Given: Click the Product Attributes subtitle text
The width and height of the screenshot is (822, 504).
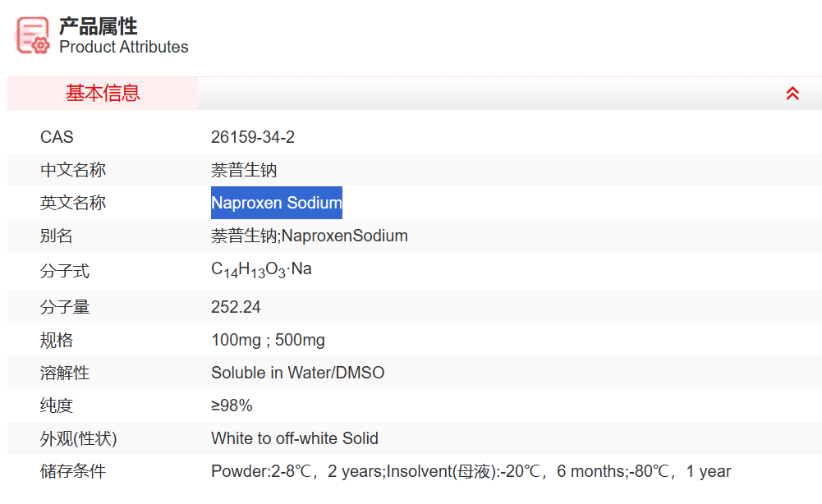Looking at the screenshot, I should (123, 48).
